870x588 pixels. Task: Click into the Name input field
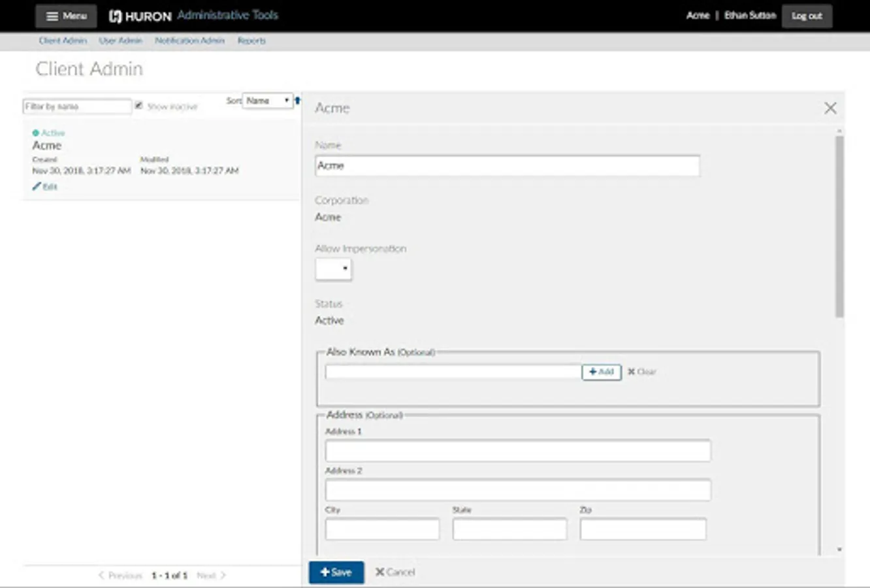(x=507, y=166)
